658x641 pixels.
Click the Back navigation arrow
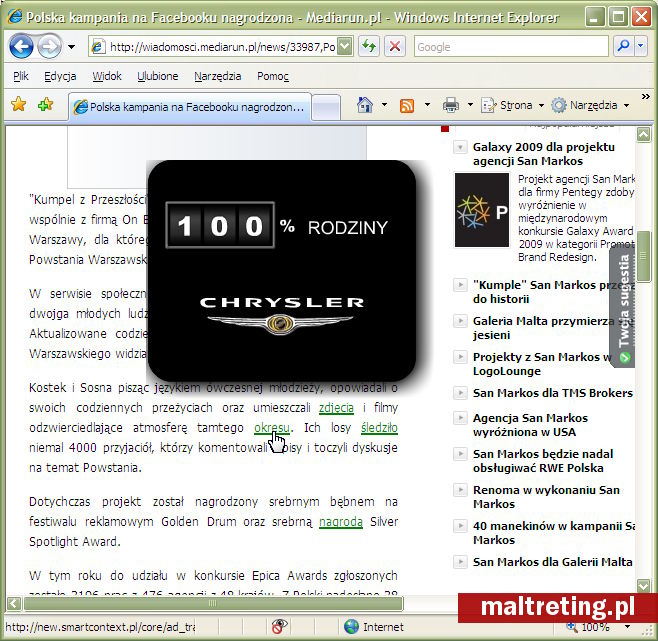point(21,47)
